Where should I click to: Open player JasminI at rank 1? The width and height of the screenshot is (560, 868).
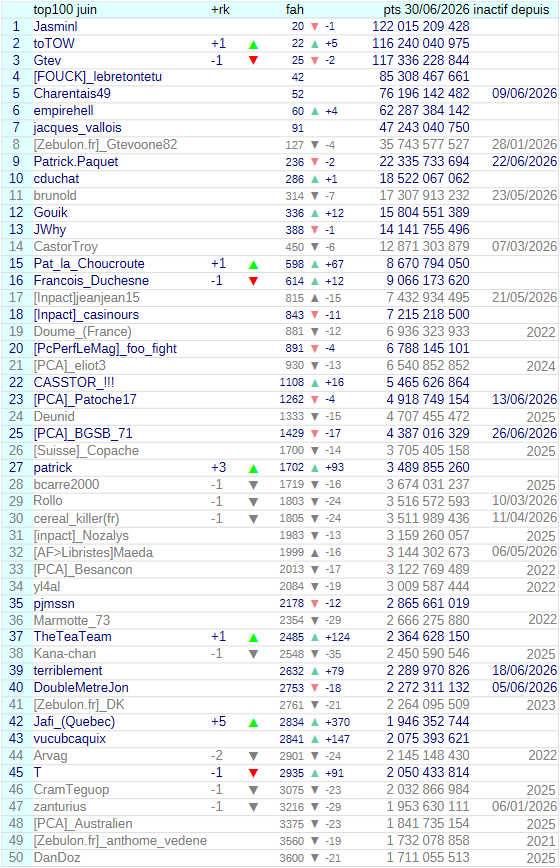click(x=55, y=27)
